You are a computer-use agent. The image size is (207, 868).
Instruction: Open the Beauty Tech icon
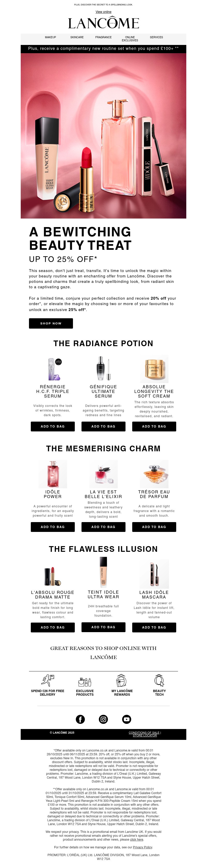click(159, 680)
